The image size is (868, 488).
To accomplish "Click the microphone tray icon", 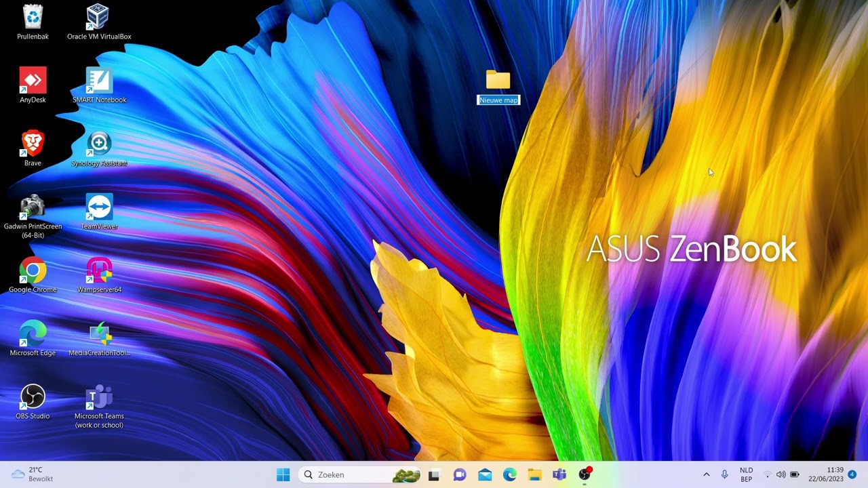I will coord(724,474).
